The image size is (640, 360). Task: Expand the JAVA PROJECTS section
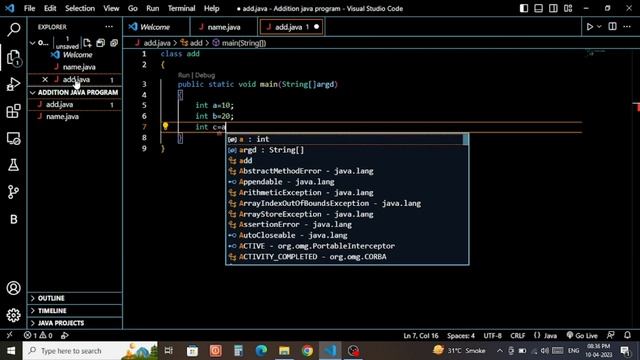(x=75, y=323)
